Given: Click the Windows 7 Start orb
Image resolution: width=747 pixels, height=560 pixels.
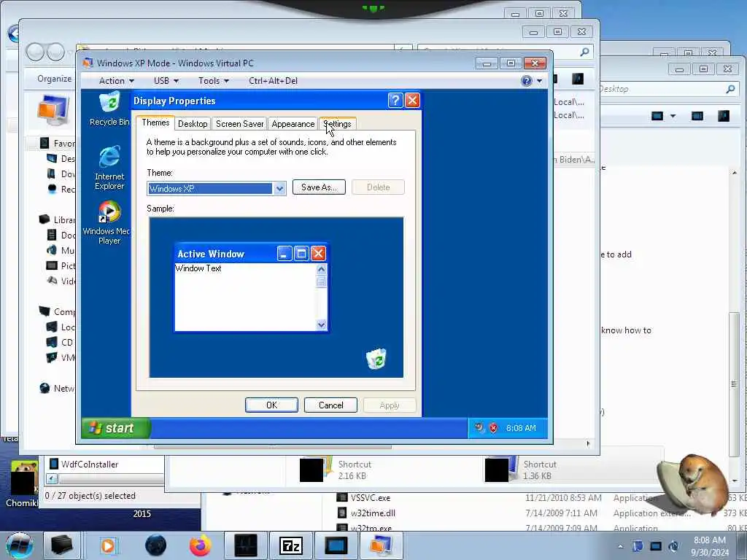Looking at the screenshot, I should click(x=20, y=545).
